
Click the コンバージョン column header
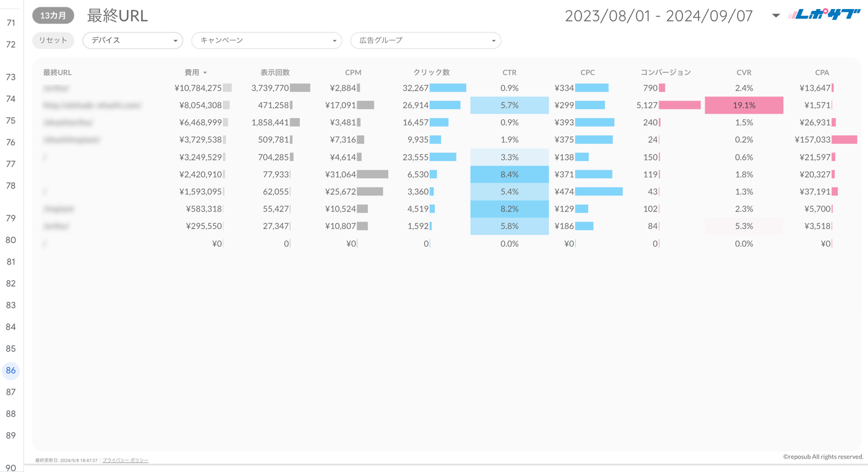point(666,72)
